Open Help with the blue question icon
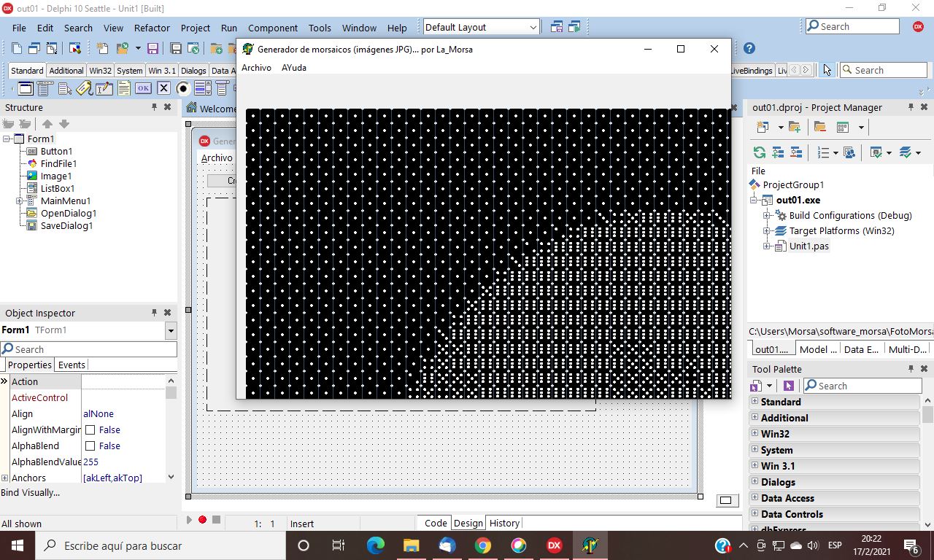 749,49
